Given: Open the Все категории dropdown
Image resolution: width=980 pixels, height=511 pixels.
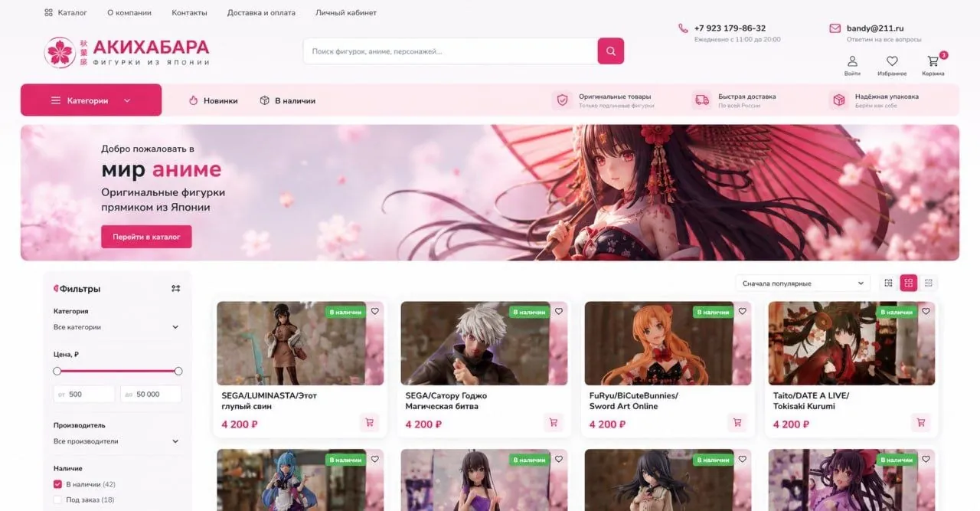Looking at the screenshot, I should [116, 327].
